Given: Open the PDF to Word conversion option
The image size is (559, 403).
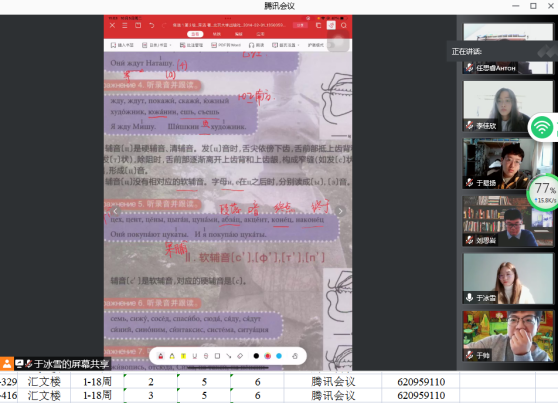Looking at the screenshot, I should [x=226, y=45].
